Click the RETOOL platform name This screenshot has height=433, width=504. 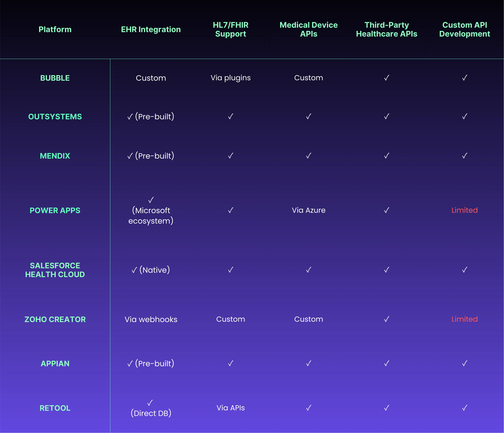(x=55, y=408)
